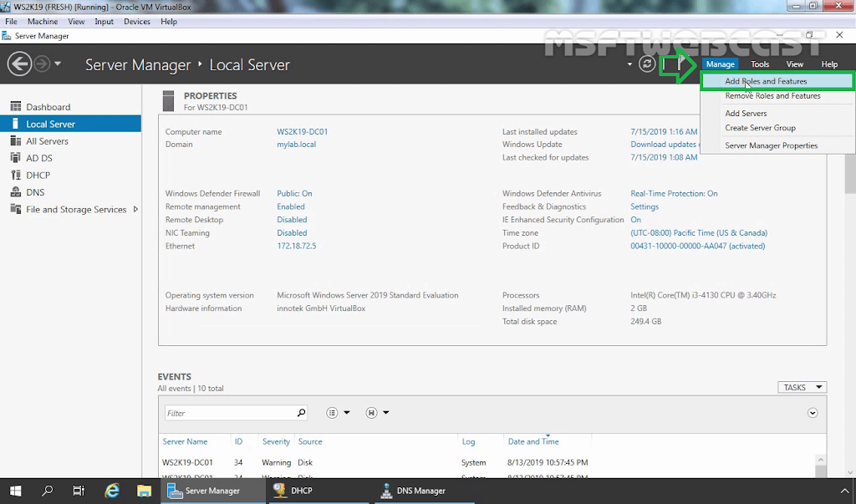Sort events by Date and Time column

[533, 441]
